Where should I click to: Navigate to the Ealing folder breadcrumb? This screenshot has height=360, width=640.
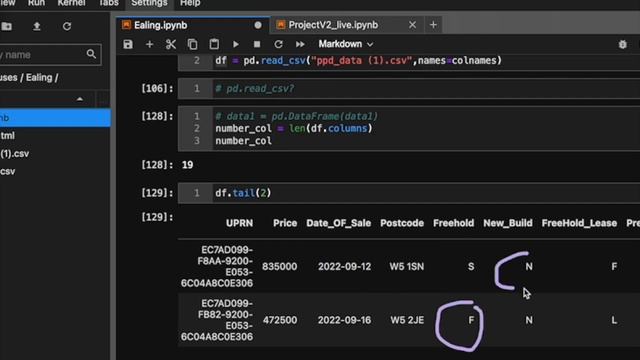pyautogui.click(x=39, y=78)
